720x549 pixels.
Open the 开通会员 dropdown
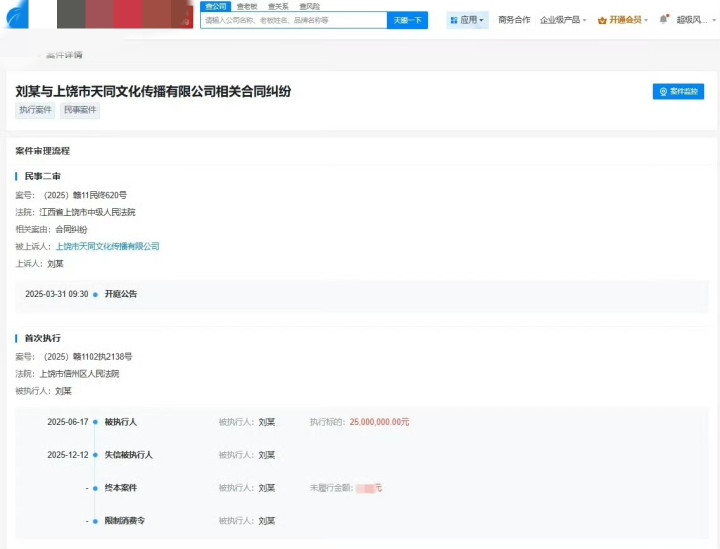[623, 20]
